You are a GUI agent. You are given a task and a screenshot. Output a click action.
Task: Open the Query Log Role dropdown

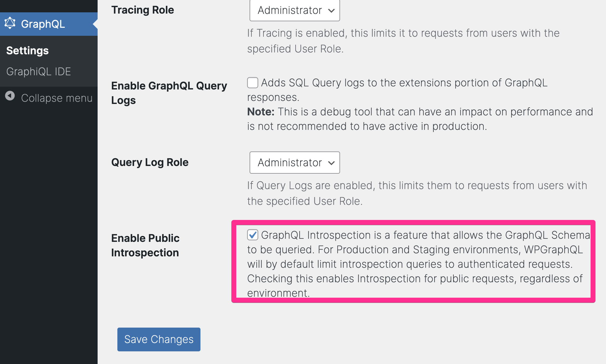[295, 163]
